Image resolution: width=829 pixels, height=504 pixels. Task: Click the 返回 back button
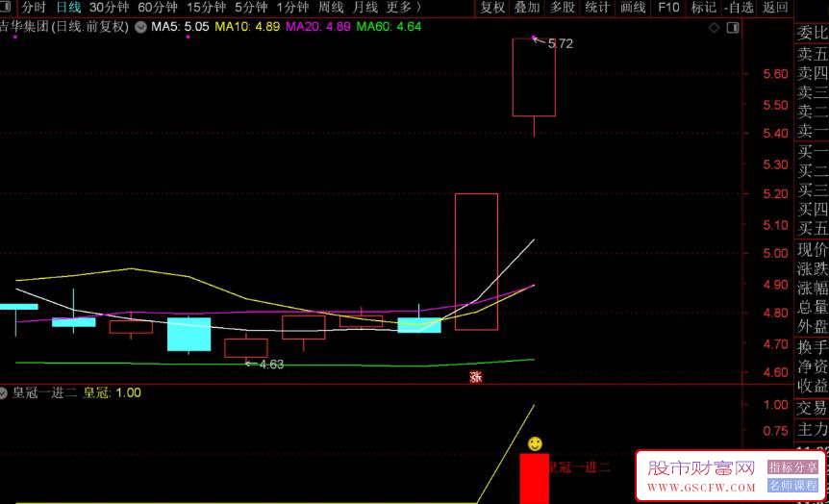coord(775,8)
